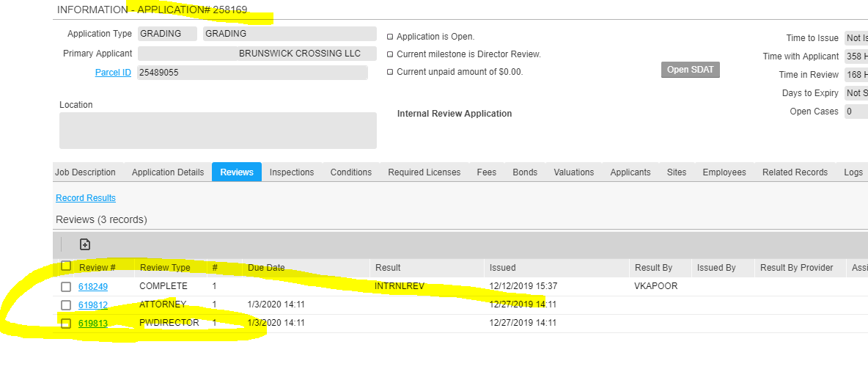868x383 pixels.
Task: Open the Required Licenses tab
Action: [424, 172]
